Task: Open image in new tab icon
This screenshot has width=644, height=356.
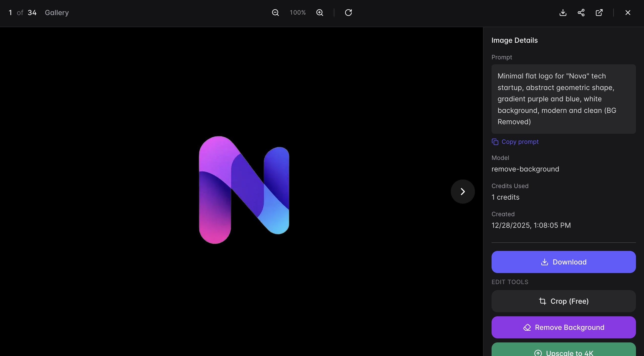Action: [x=599, y=13]
